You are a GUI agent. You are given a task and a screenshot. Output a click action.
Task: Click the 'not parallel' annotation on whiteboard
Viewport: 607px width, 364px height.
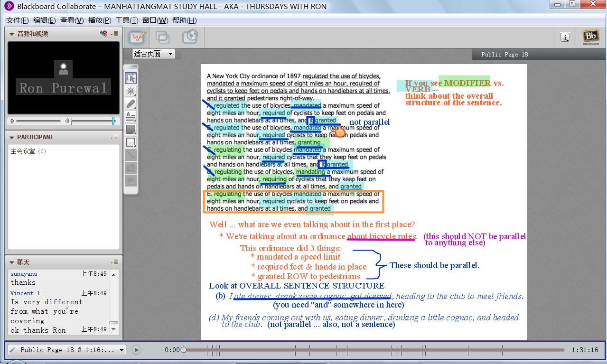pyautogui.click(x=369, y=122)
